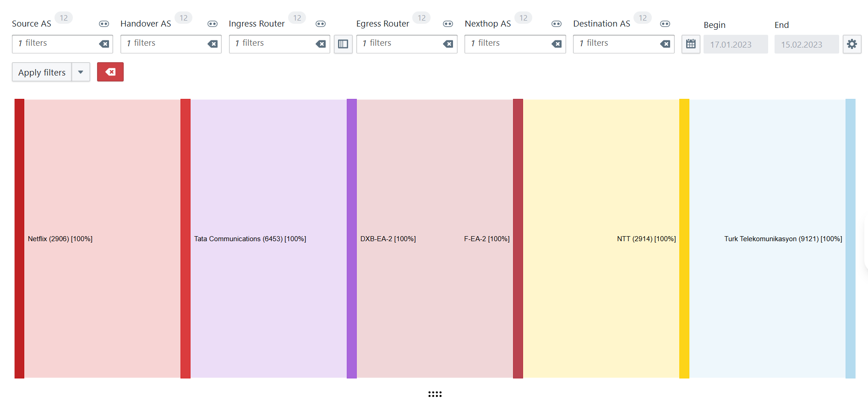Clear the Handover AS filter field
The height and width of the screenshot is (416, 868).
[213, 44]
